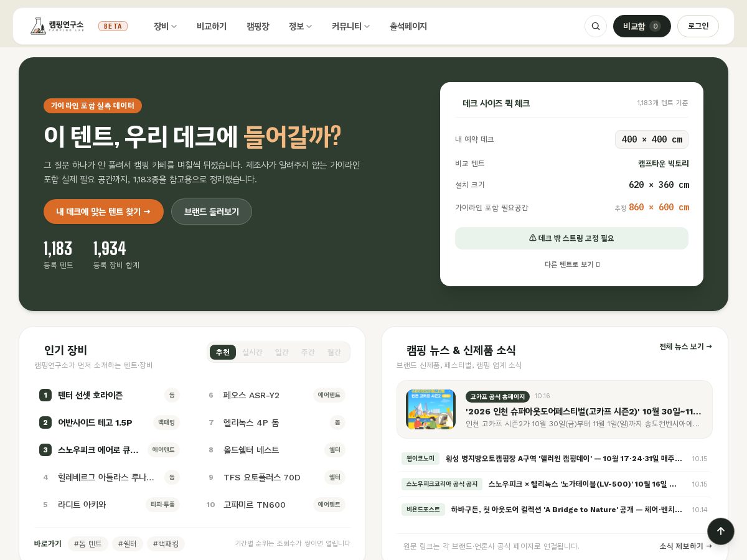Click the BETA badge
This screenshot has height=560, width=747.
click(x=113, y=26)
